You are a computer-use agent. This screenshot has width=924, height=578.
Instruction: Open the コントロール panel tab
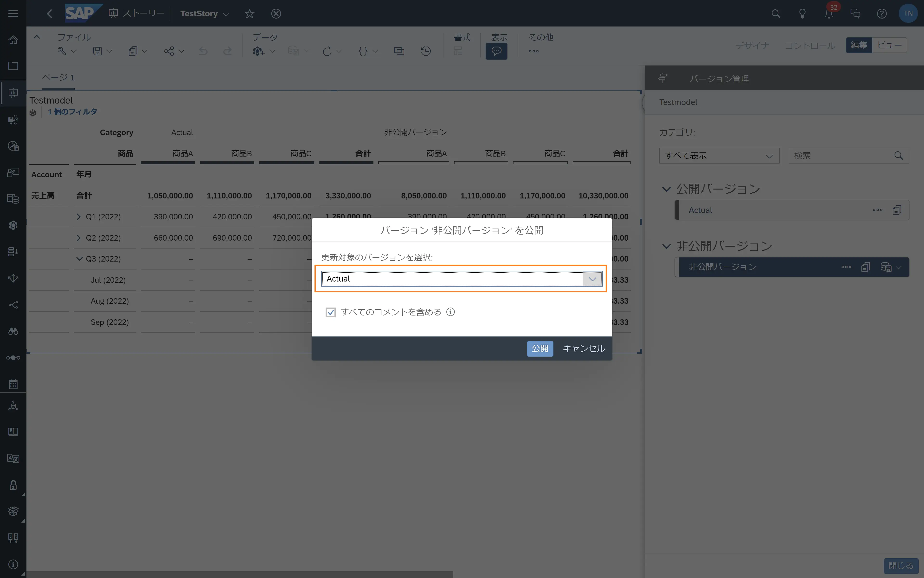tap(810, 46)
